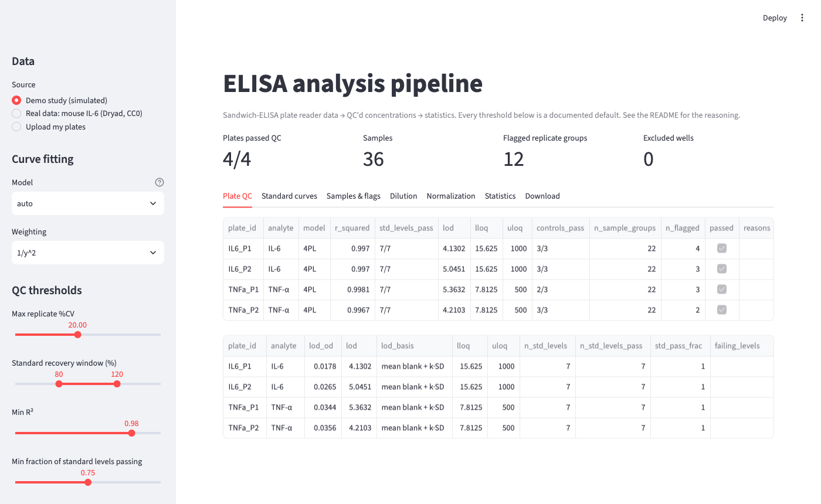This screenshot has width=821, height=504.
Task: Toggle passed checkbox for IL6_P1 row
Action: point(722,248)
